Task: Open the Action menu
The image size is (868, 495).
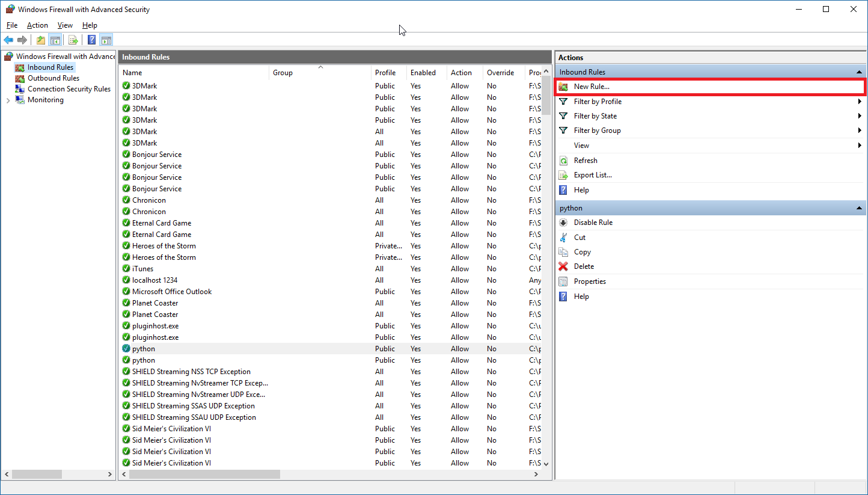Action: (37, 25)
